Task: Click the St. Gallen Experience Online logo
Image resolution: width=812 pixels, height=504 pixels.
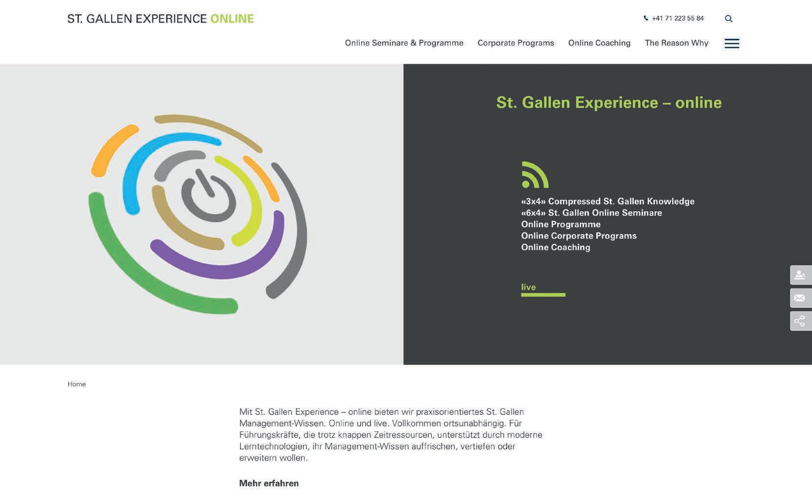Action: (161, 19)
